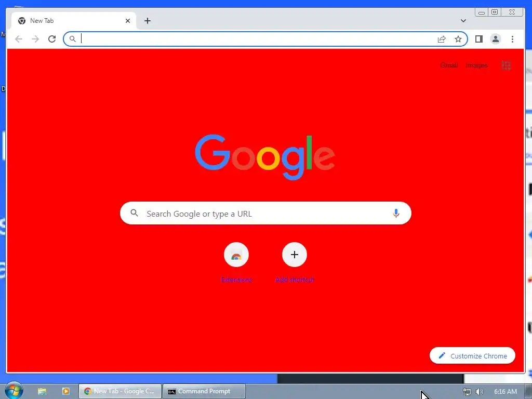Open the volume tray icon

(x=479, y=392)
